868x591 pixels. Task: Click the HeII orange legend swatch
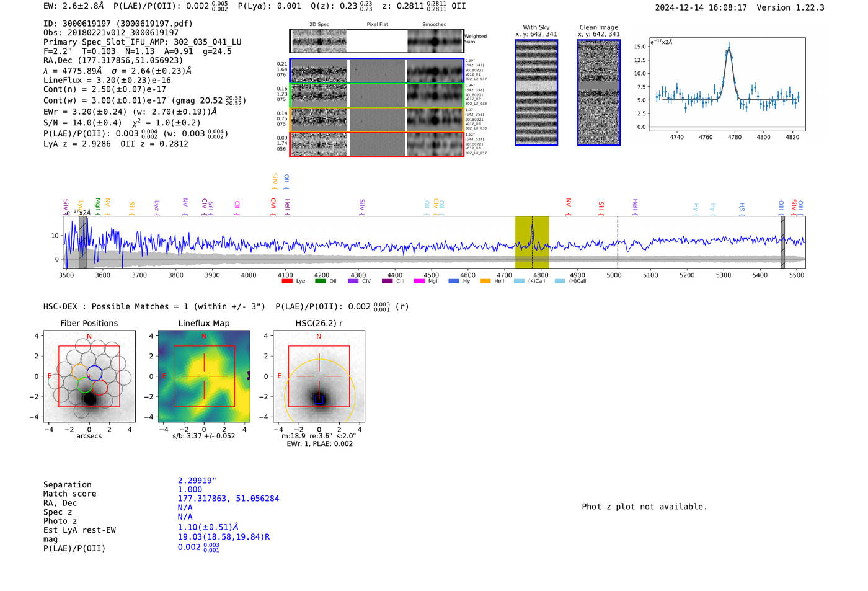485,281
